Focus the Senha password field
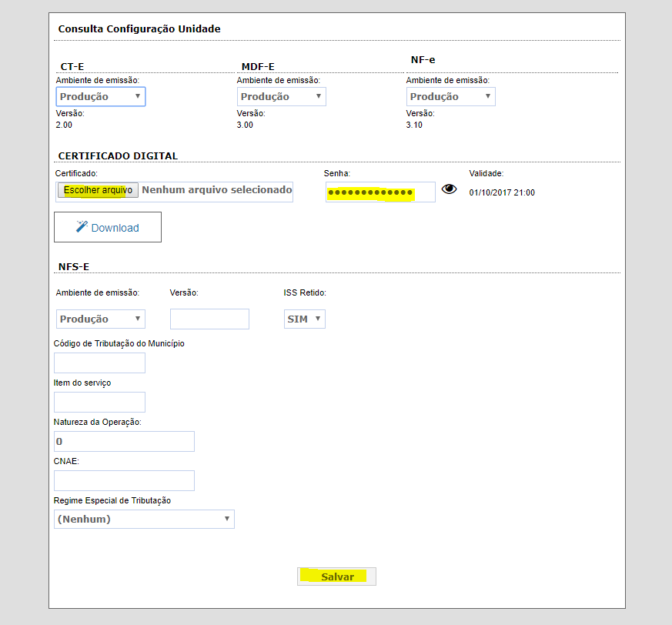The width and height of the screenshot is (672, 625). click(379, 192)
